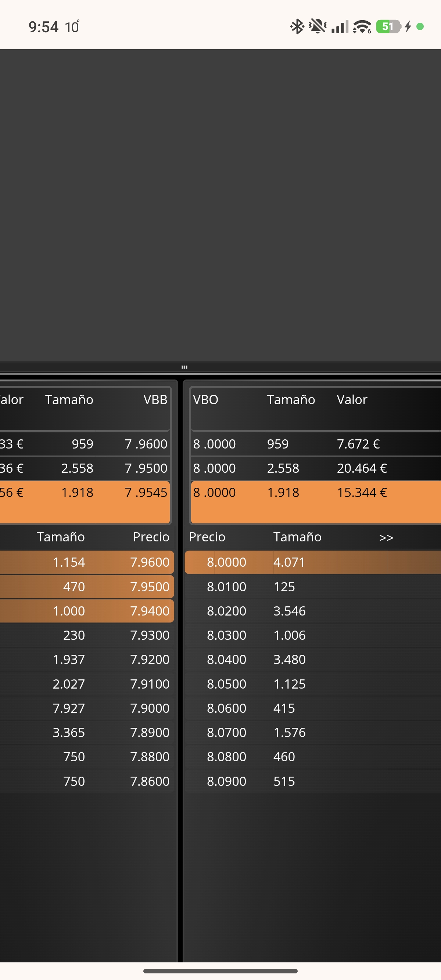Expand ask columns with the >> arrows
Screen dimensions: 441x980
coord(386,538)
